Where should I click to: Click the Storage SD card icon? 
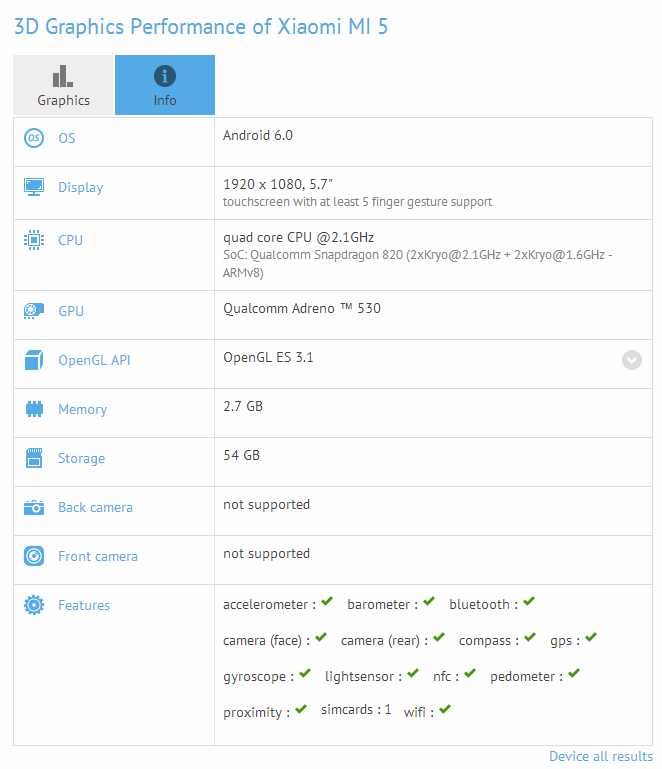pos(34,458)
